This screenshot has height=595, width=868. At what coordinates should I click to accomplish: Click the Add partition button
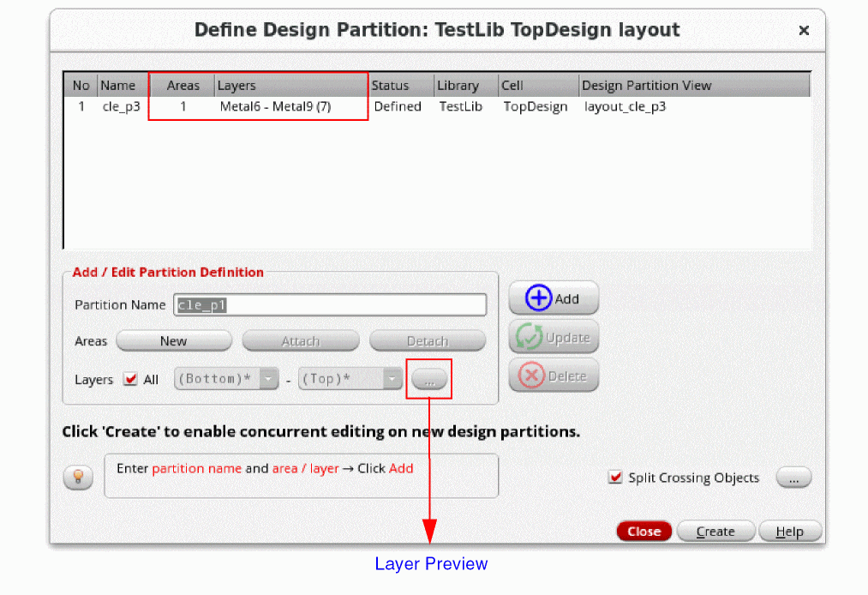(x=554, y=298)
